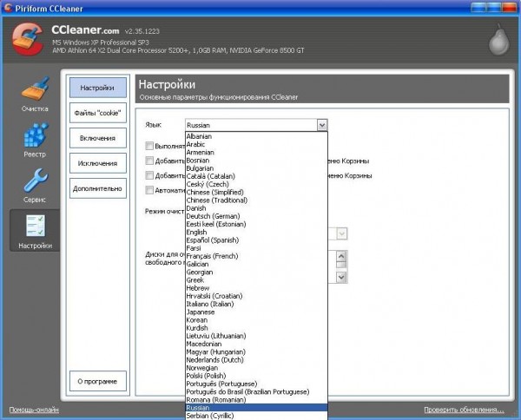
Task: Choose Armenian from language list
Action: pos(256,152)
